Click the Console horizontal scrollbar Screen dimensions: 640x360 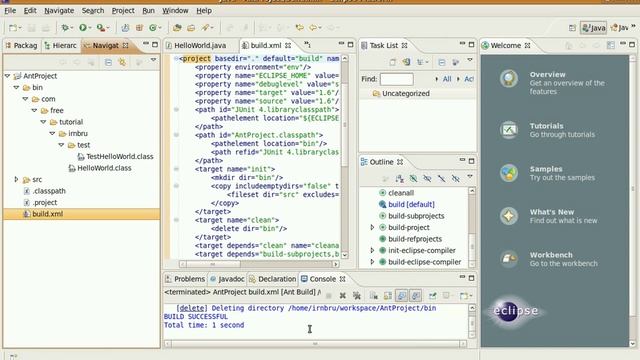315,344
